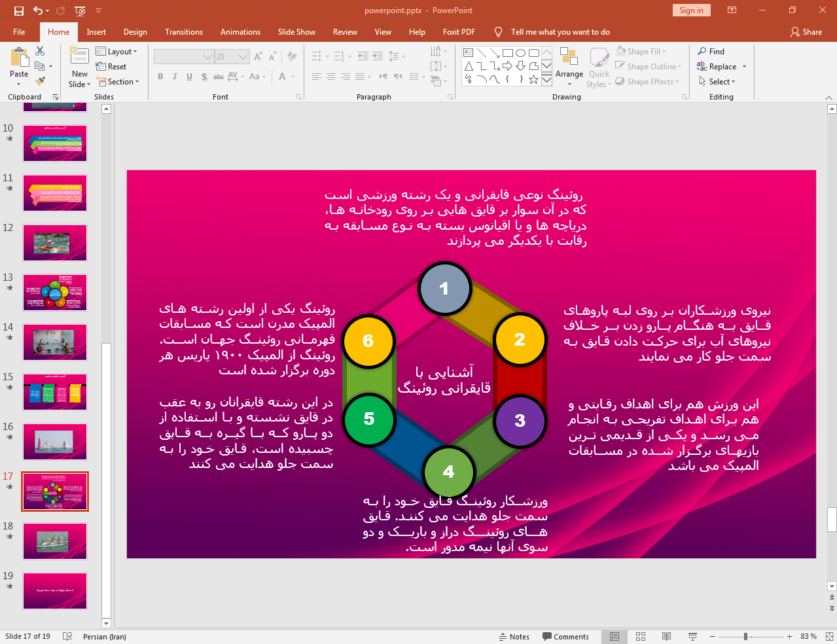Open the Select dropdown in Editing

tap(717, 82)
